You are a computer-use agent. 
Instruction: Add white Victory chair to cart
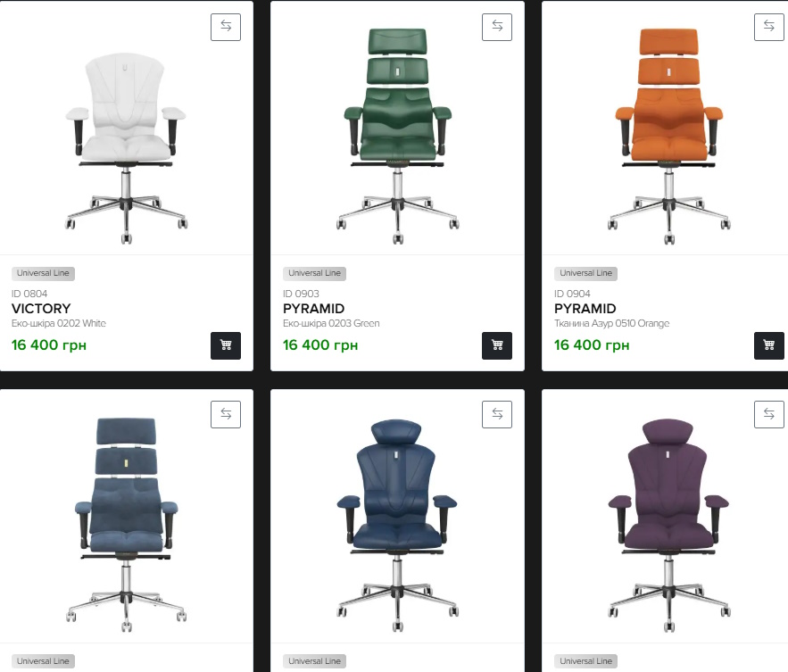(x=226, y=345)
